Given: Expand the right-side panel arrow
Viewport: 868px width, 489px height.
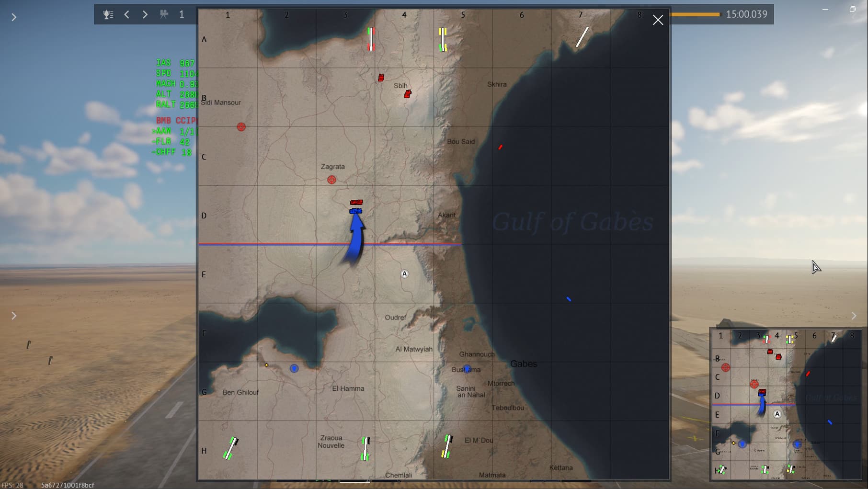Looking at the screenshot, I should [854, 316].
